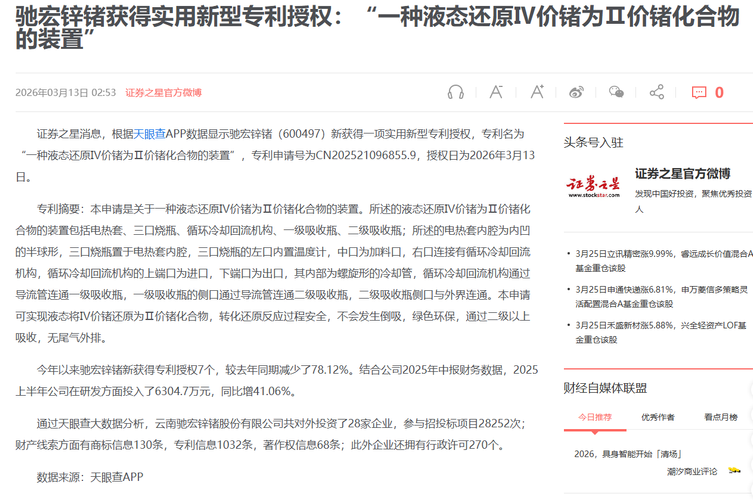Click the timestamp 2026年03月13日 02:53
The height and width of the screenshot is (500, 753).
(x=66, y=92)
